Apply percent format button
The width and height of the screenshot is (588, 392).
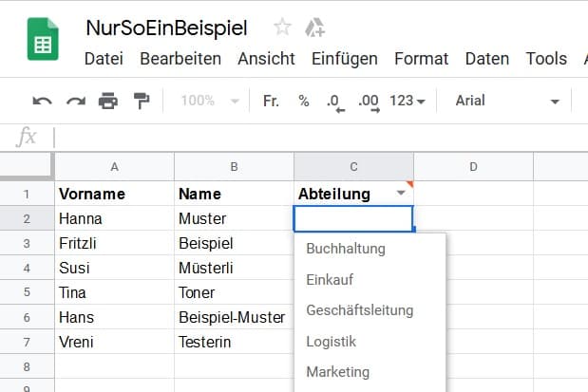pyautogui.click(x=304, y=101)
